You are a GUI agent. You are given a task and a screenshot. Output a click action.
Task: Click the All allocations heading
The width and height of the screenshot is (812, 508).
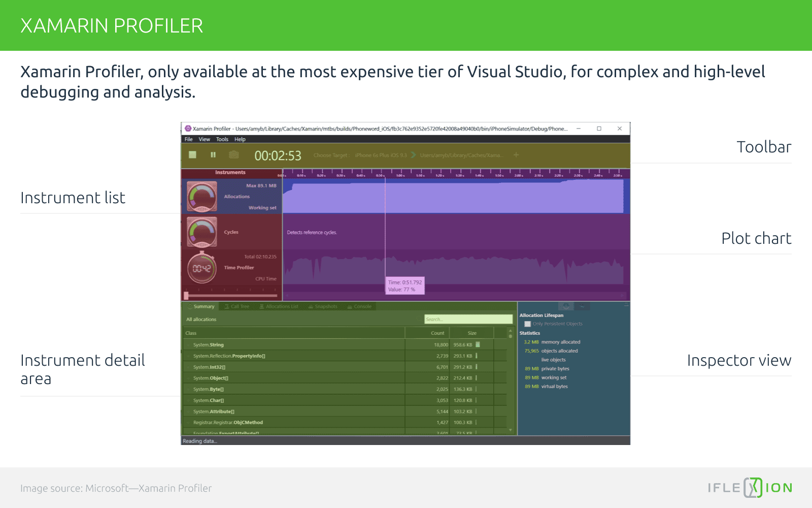pyautogui.click(x=201, y=319)
